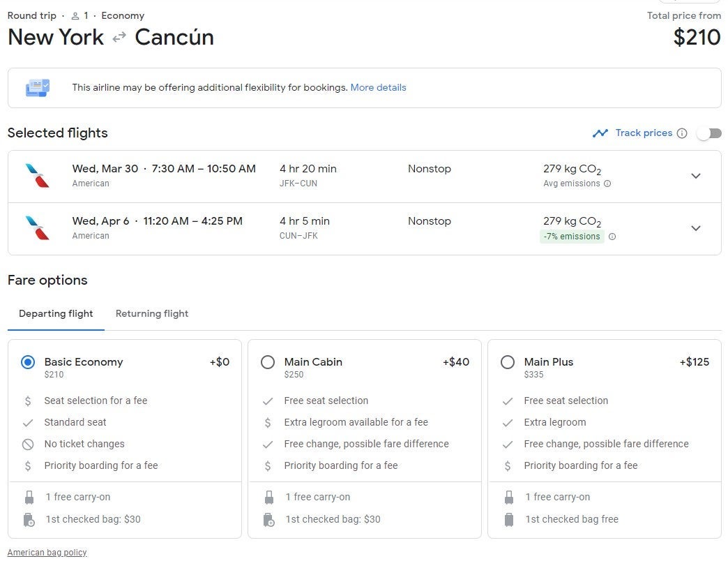Viewport: 728px width, 568px height.
Task: Click info icon beside Track prices
Action: (682, 133)
